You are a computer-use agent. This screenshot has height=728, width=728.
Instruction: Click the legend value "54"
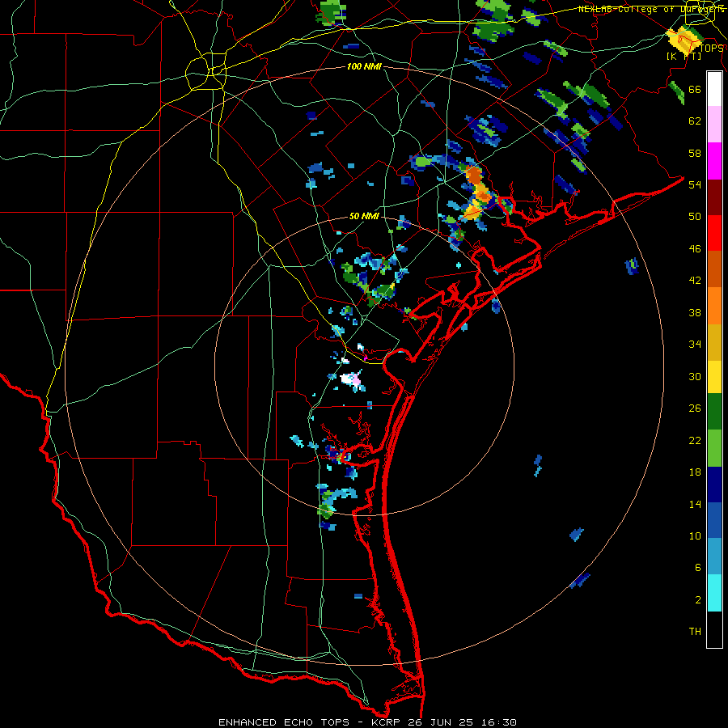point(695,184)
